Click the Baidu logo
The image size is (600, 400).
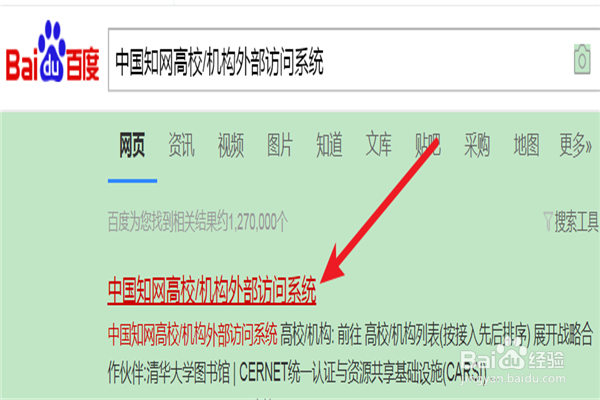pos(52,51)
